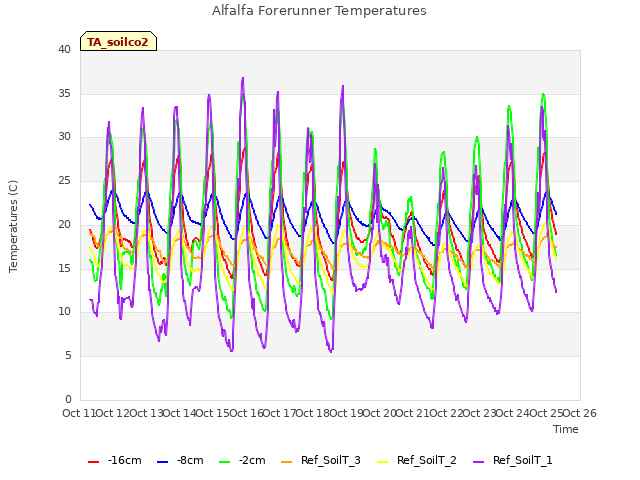The image size is (640, 480).
Task: Click the blue -8cm legend color marker
Action: pyautogui.click(x=162, y=462)
